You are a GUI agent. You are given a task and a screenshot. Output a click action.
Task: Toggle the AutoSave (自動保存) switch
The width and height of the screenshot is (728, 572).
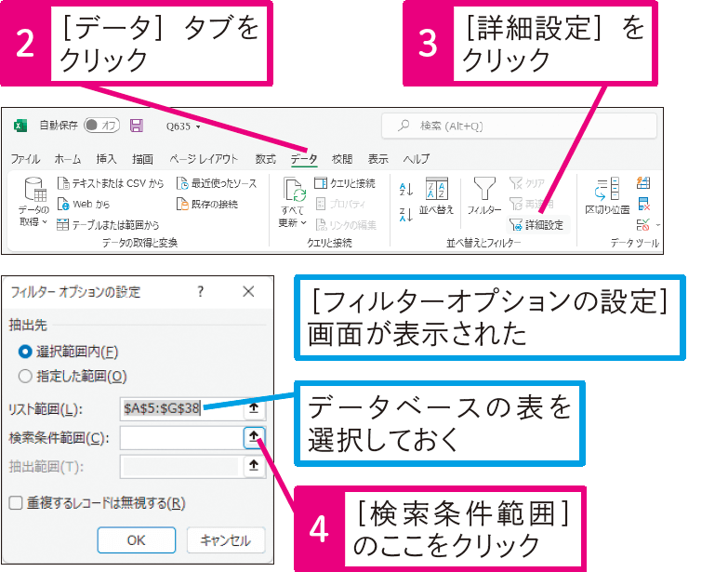pyautogui.click(x=101, y=125)
